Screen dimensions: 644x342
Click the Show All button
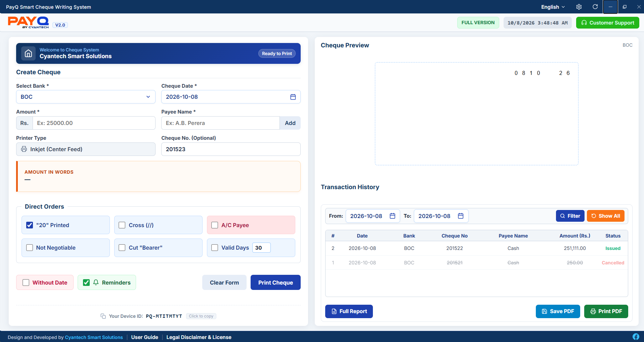(x=606, y=216)
